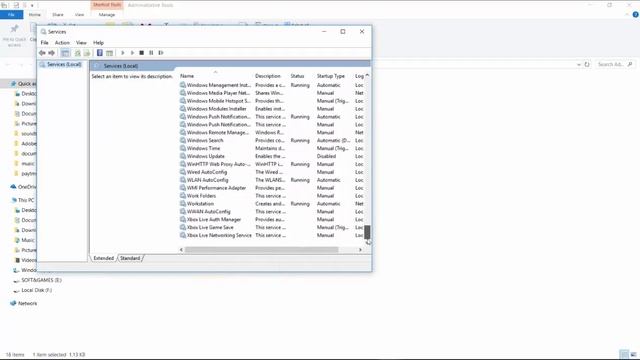Open Network in Explorer navigation pane
The image size is (640, 360).
click(24, 303)
